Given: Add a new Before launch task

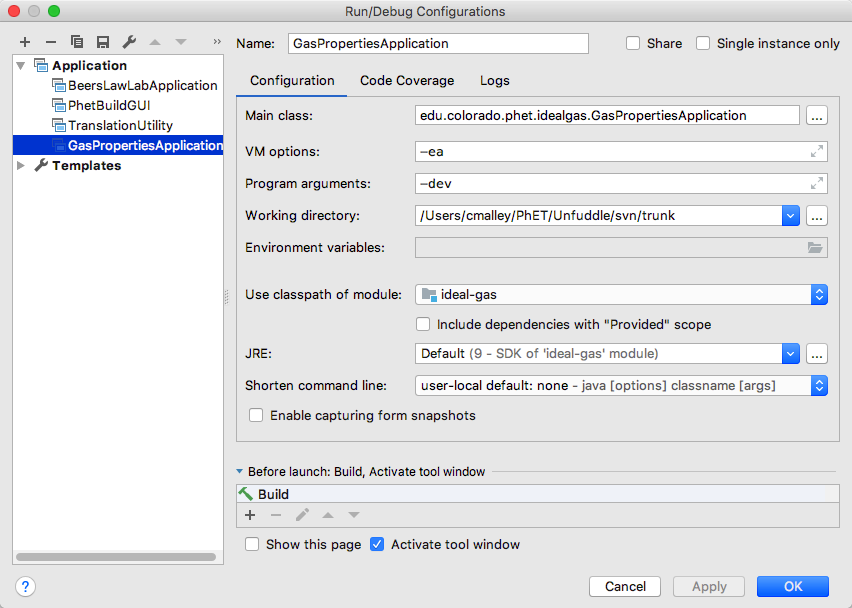Looking at the screenshot, I should (250, 515).
